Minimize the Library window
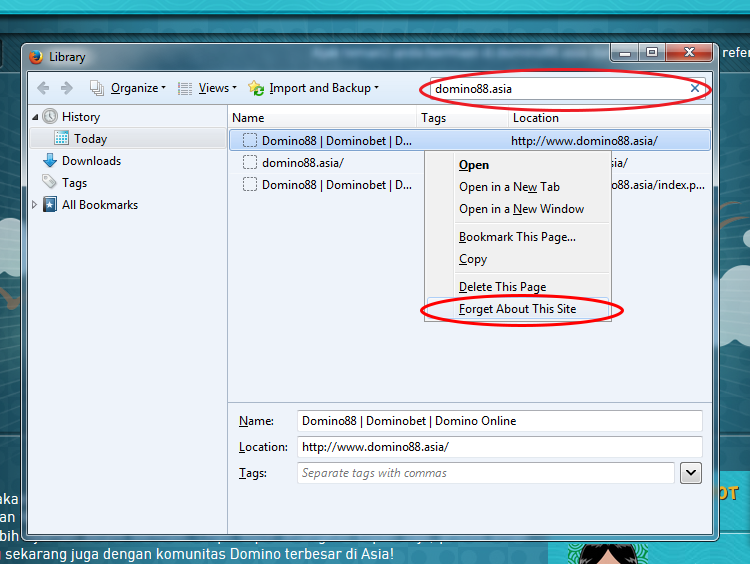 click(x=625, y=53)
